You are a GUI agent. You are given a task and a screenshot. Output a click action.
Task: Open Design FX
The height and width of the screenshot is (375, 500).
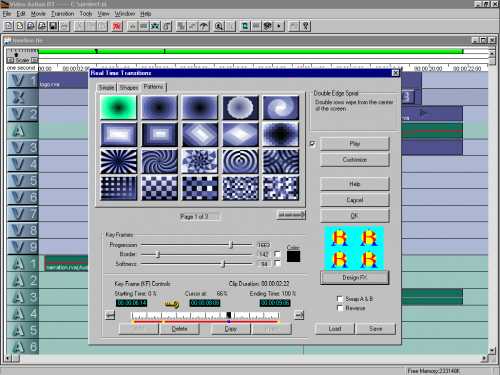[x=354, y=277]
